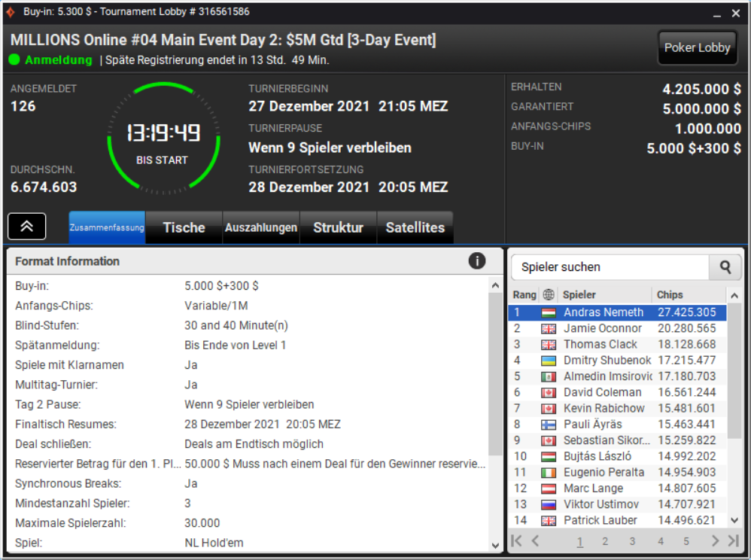
Task: Jump to last player list page
Action: click(733, 541)
